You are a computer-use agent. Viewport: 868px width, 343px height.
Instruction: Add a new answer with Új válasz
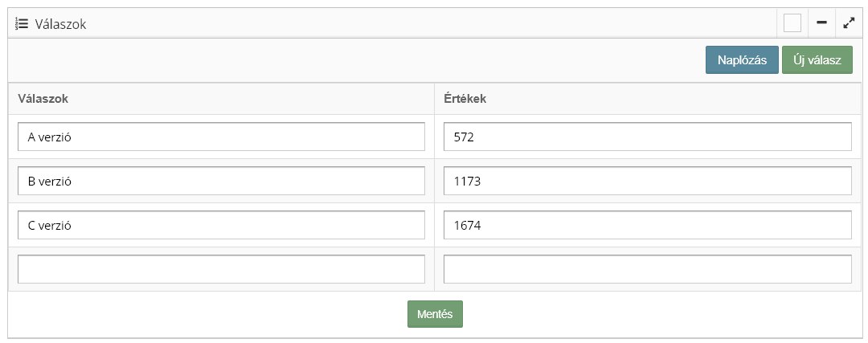(817, 60)
